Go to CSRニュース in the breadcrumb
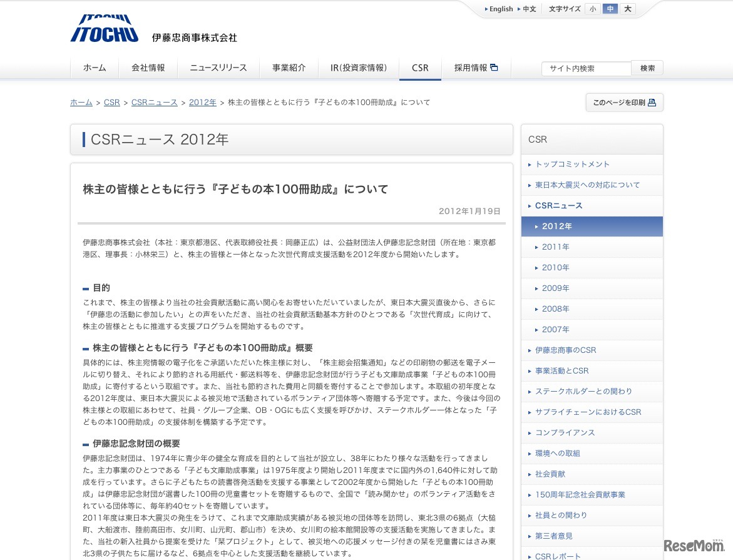The width and height of the screenshot is (733, 560). click(154, 103)
